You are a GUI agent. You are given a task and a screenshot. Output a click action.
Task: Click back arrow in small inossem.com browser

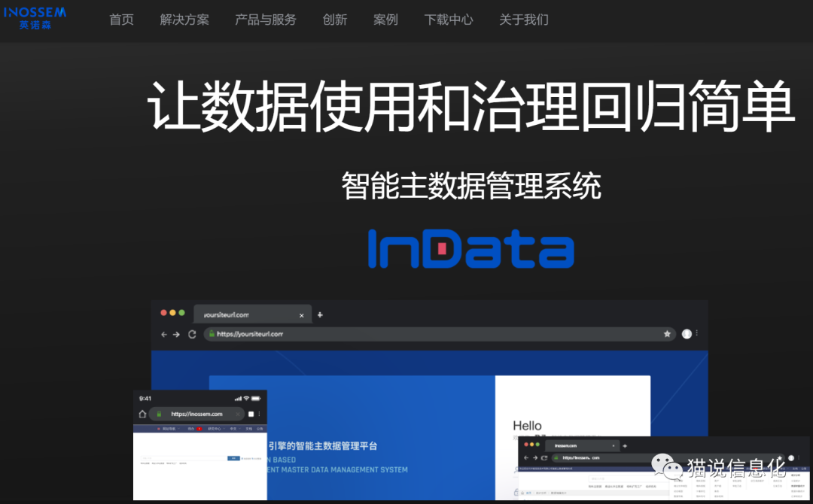[x=527, y=458]
